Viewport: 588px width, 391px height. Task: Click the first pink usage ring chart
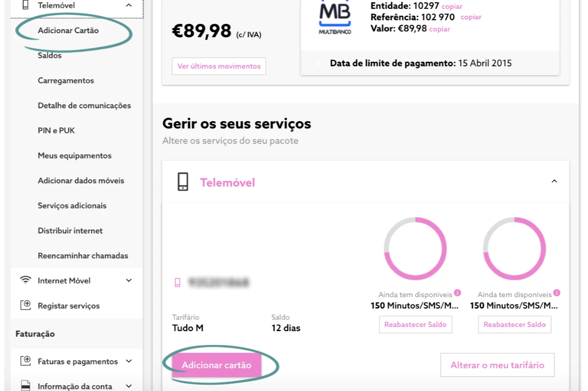415,249
